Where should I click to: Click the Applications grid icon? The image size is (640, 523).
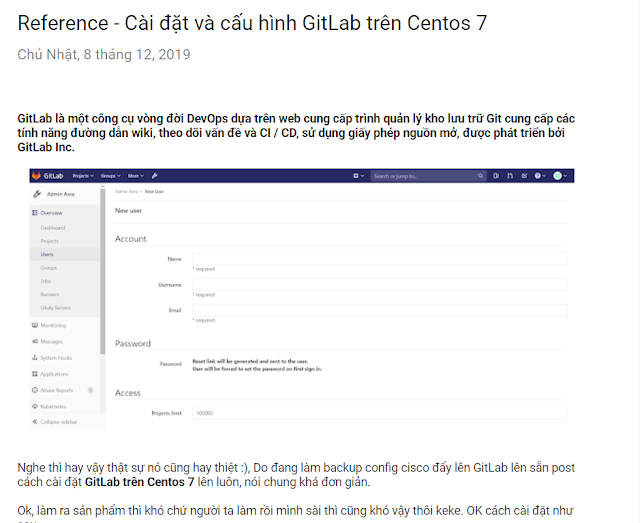point(35,374)
